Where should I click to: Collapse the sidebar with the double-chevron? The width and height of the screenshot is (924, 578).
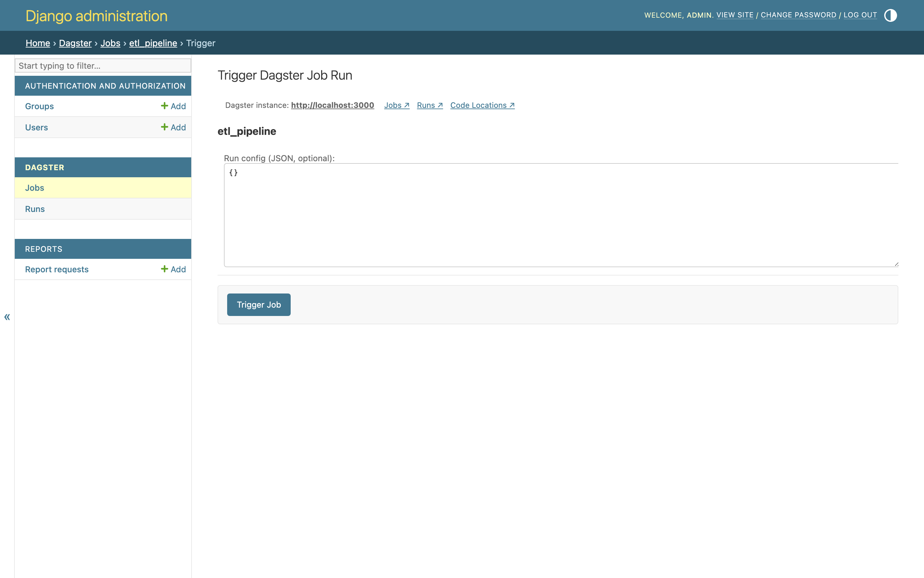pyautogui.click(x=7, y=317)
